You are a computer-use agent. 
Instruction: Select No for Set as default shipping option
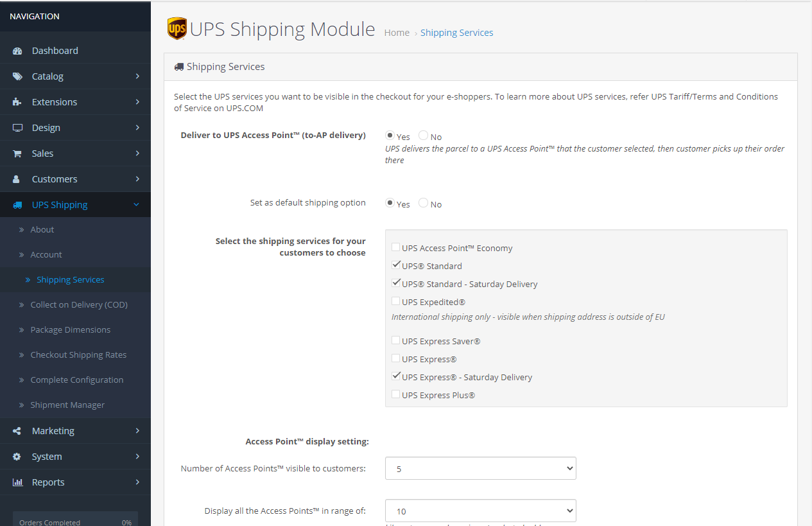tap(423, 203)
